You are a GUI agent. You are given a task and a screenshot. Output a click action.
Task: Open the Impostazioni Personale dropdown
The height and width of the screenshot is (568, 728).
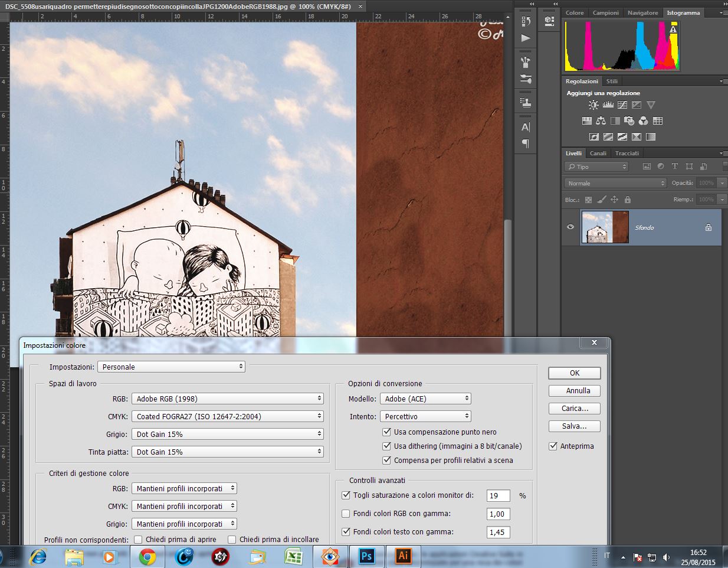point(171,367)
